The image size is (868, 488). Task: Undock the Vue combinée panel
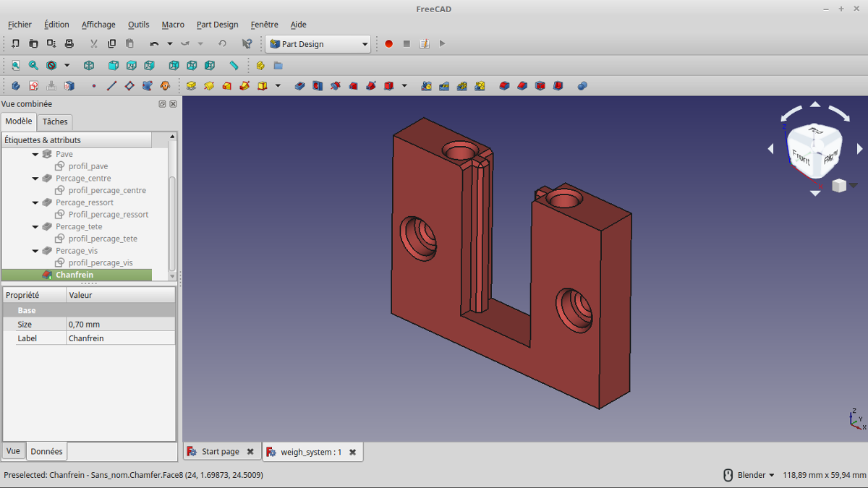click(x=162, y=104)
